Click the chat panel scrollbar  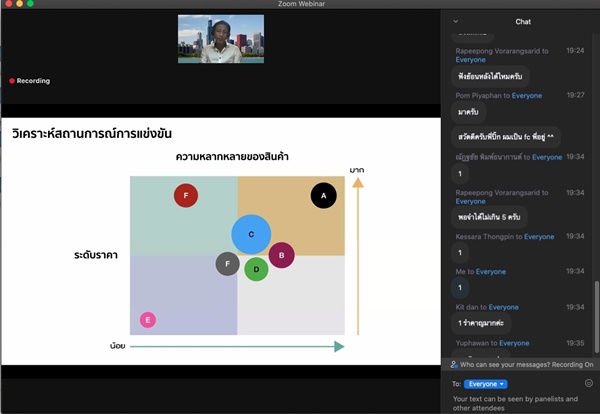tap(596, 310)
